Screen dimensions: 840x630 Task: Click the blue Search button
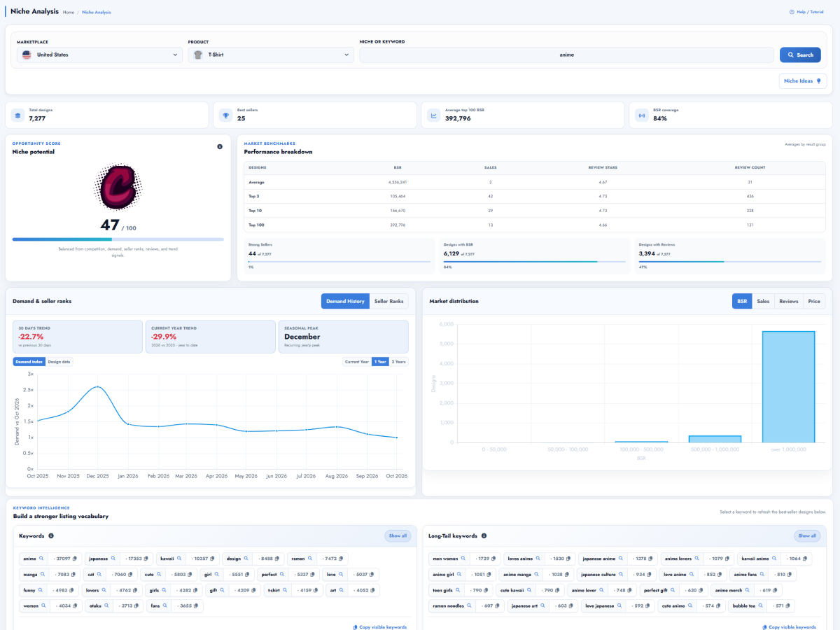click(800, 55)
